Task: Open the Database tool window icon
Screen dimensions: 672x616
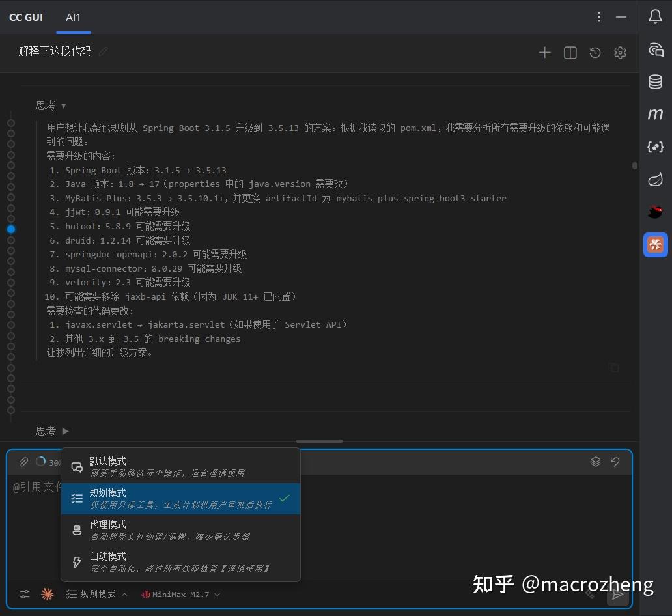Action: (x=655, y=81)
